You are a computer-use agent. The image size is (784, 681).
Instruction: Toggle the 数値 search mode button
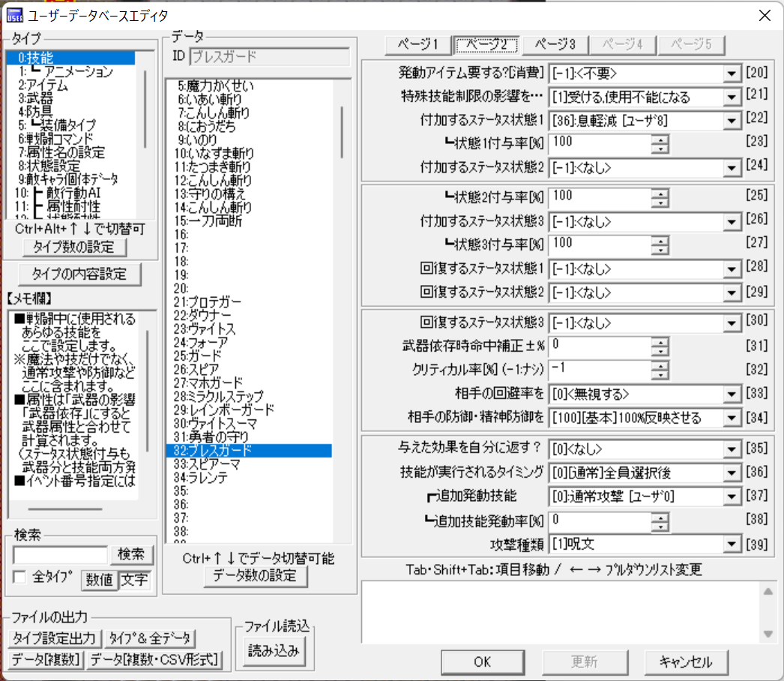coord(99,580)
